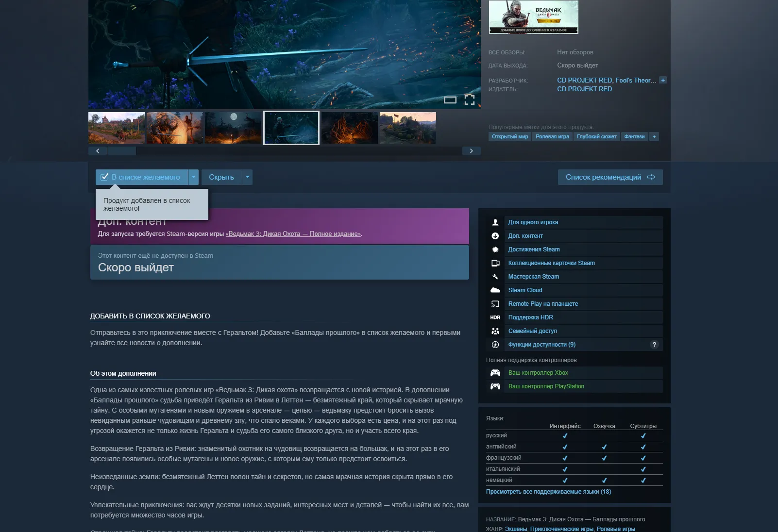Click the PlayStation controller icon
This screenshot has height=532, width=778.
(x=495, y=386)
